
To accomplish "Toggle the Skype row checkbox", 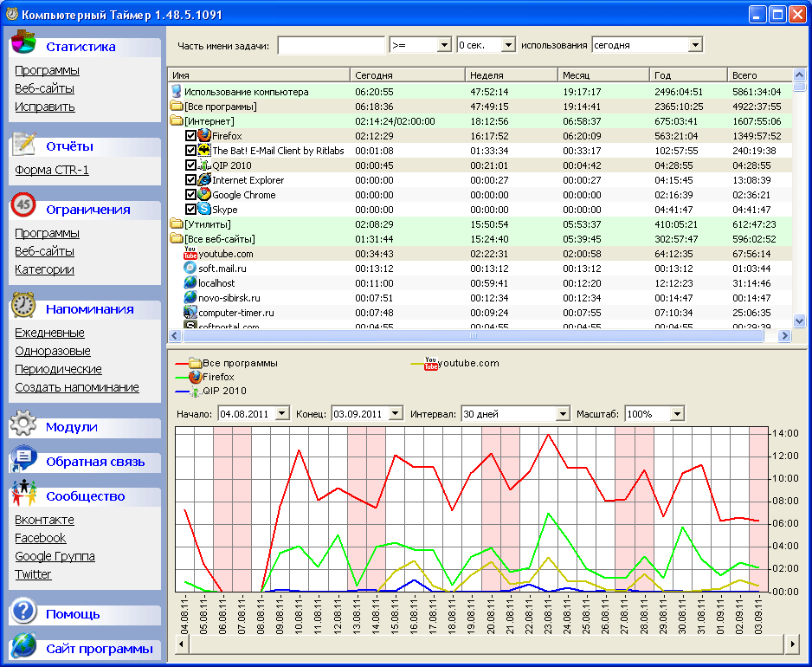I will [191, 210].
